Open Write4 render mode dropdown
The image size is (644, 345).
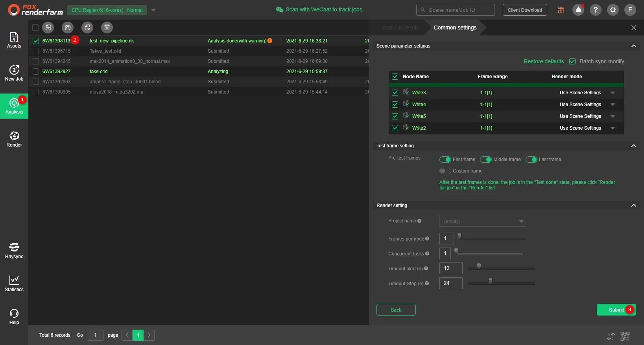613,105
